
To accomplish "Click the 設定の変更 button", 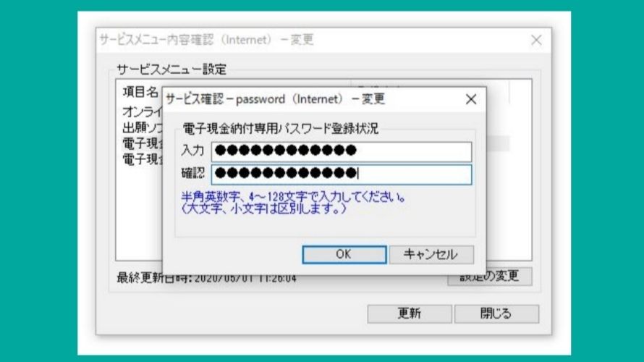I will coord(490,277).
